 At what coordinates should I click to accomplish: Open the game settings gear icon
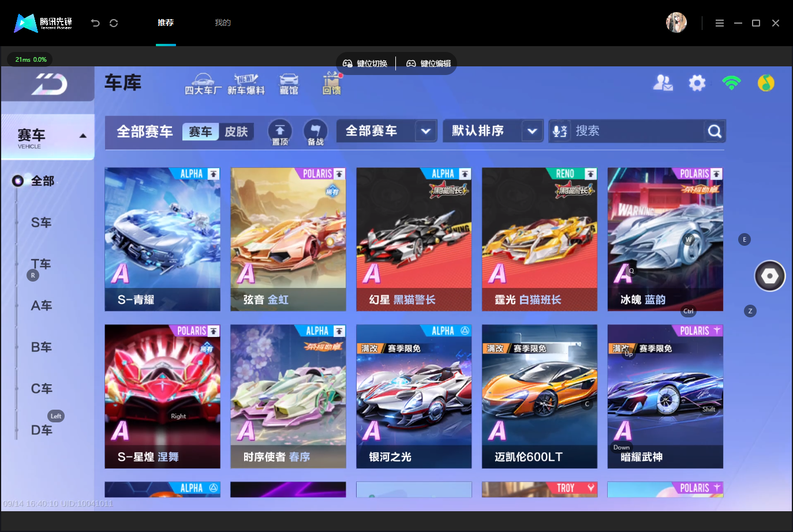pos(697,83)
